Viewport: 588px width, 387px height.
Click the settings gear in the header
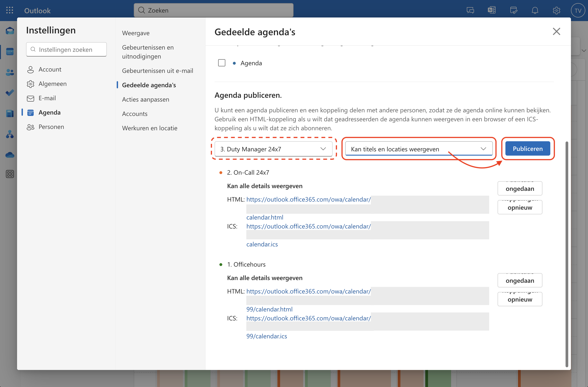click(556, 10)
